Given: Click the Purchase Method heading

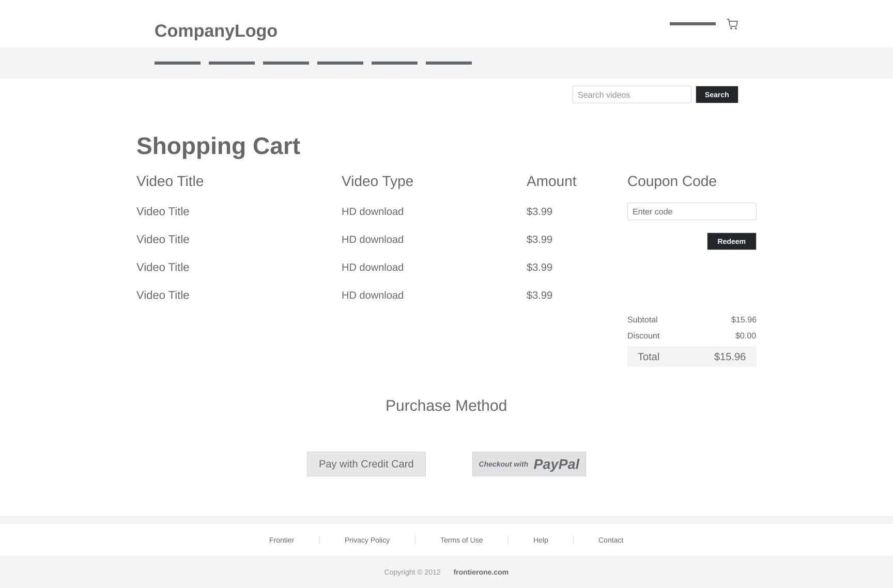Looking at the screenshot, I should pyautogui.click(x=446, y=406).
